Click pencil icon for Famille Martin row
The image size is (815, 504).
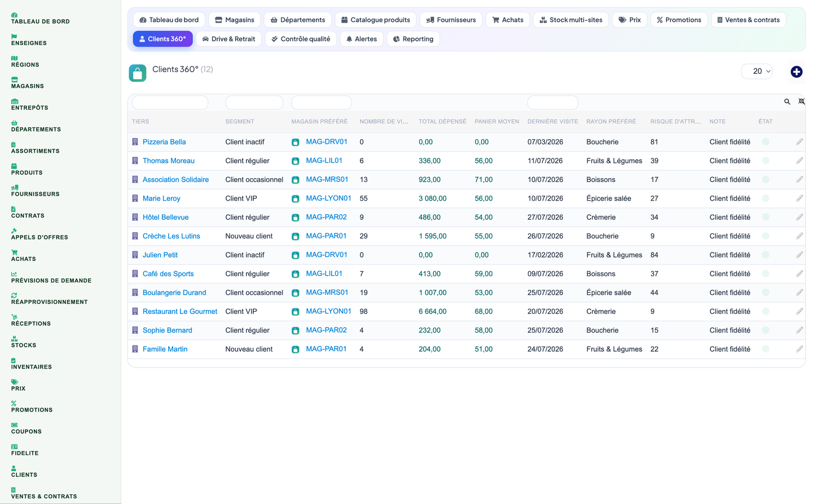(799, 349)
